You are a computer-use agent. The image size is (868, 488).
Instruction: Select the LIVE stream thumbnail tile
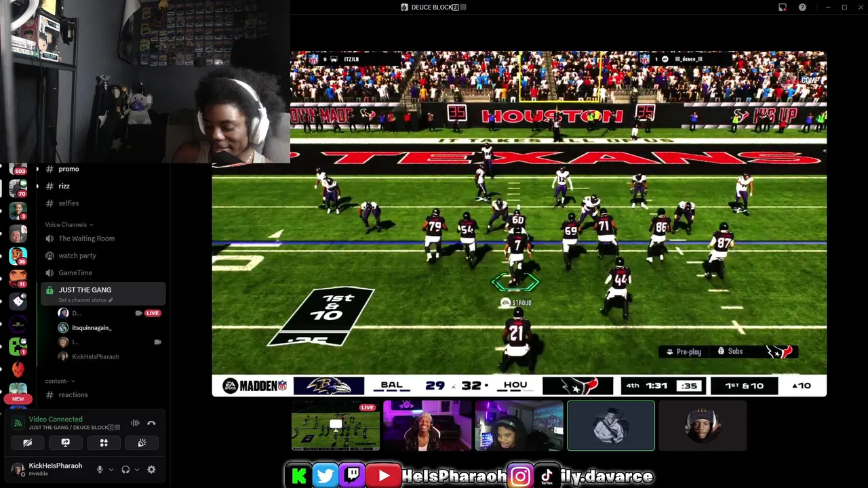coord(336,426)
